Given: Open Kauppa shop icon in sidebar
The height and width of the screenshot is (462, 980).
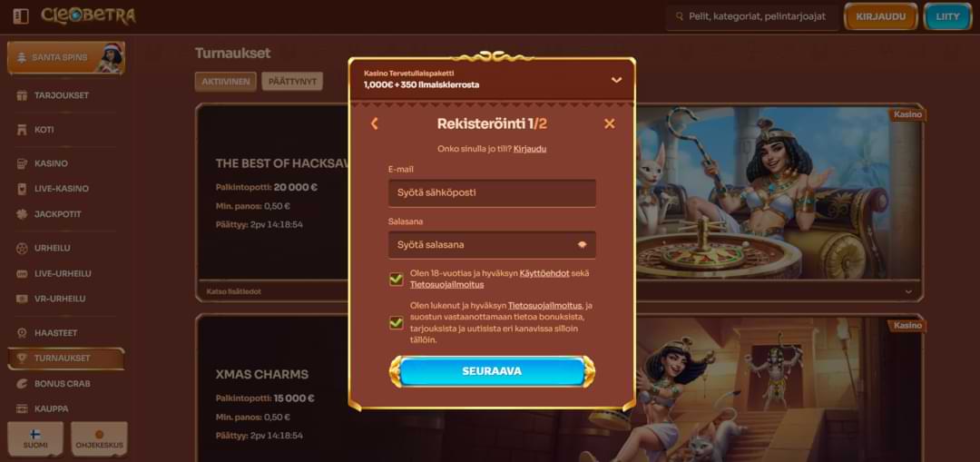Looking at the screenshot, I should pyautogui.click(x=22, y=408).
